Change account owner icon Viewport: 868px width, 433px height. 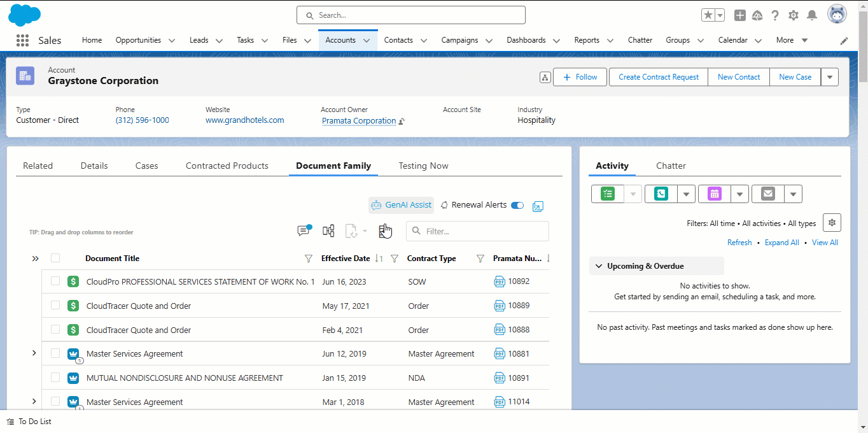pos(402,121)
